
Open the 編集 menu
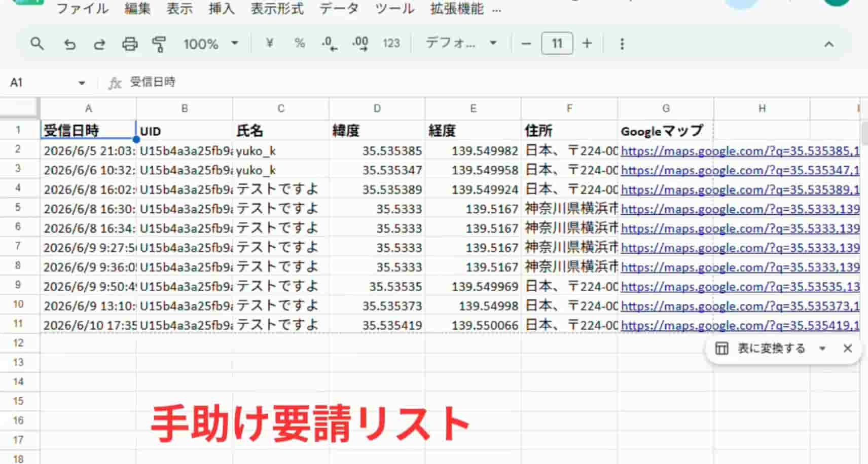(x=137, y=9)
